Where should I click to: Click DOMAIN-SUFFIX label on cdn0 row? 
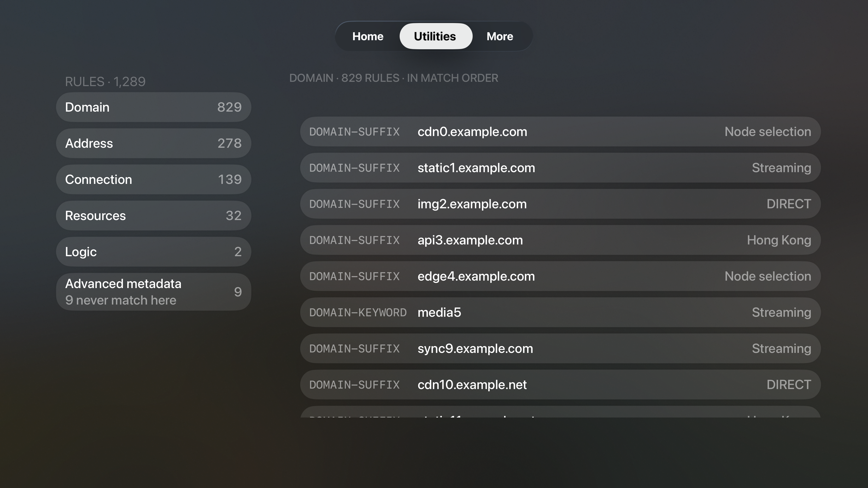coord(354,132)
